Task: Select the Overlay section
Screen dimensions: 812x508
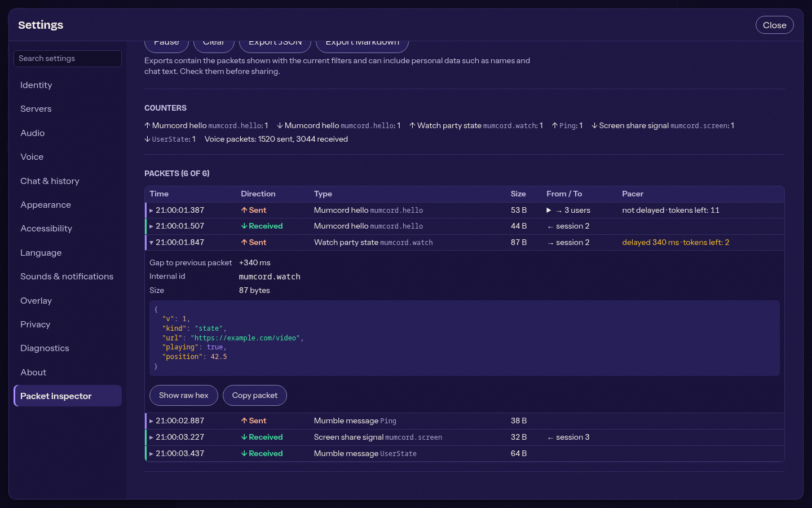Action: (68, 301)
